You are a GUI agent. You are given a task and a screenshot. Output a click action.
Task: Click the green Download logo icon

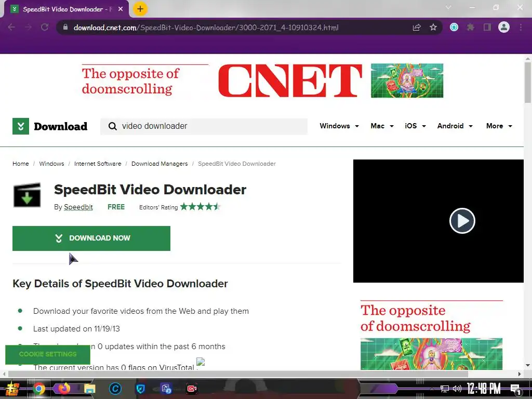(x=21, y=126)
